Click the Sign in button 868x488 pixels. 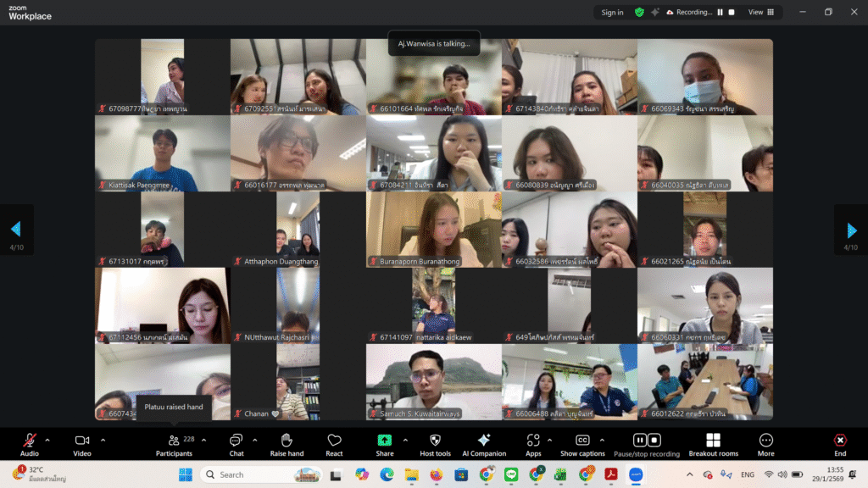612,13
